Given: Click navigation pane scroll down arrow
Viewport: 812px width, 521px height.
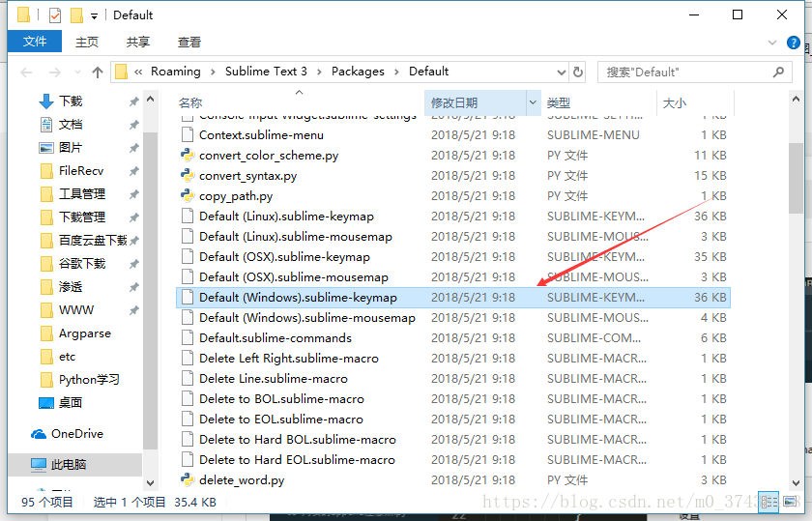Looking at the screenshot, I should (150, 482).
